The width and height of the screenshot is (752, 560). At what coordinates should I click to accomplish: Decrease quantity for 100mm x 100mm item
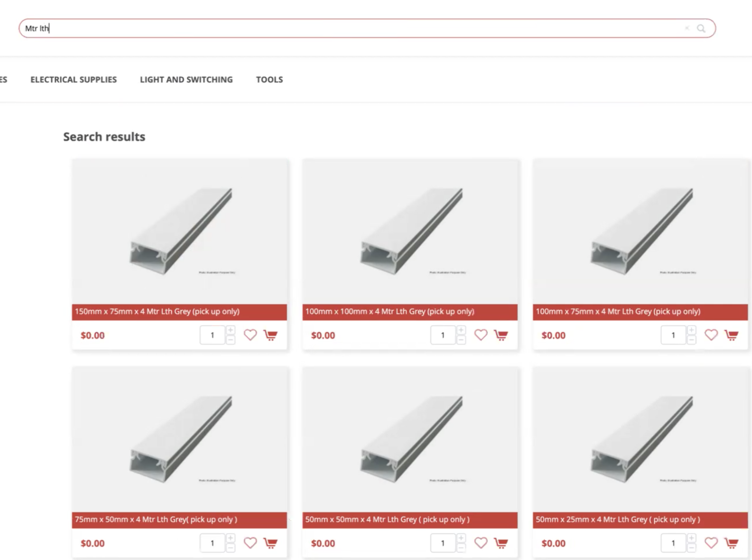pyautogui.click(x=461, y=340)
